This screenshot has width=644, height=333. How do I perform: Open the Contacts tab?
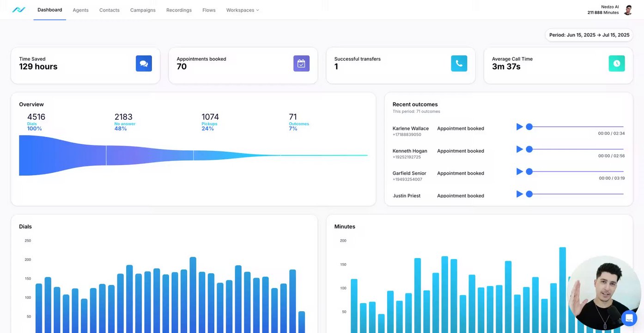pos(109,10)
